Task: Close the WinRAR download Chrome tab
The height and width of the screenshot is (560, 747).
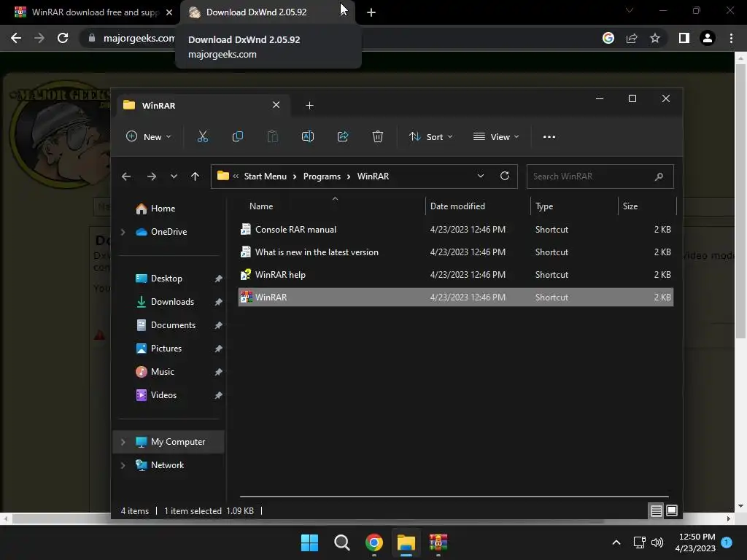Action: [169, 12]
